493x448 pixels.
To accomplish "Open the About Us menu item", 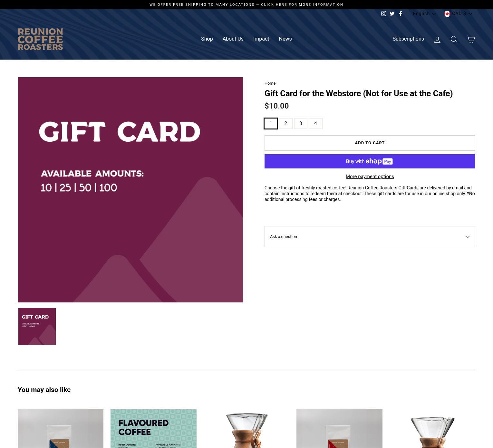I will point(233,39).
